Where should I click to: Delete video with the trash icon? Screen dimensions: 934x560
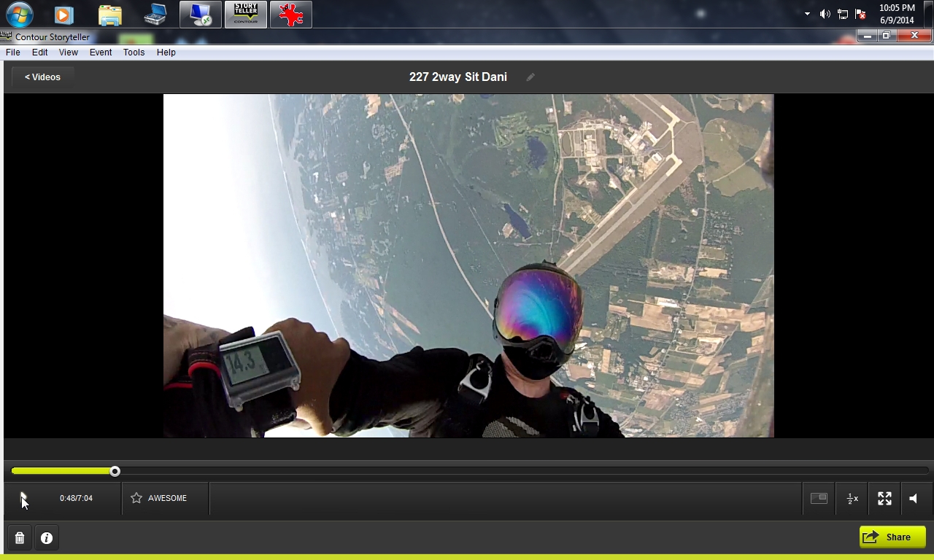[x=20, y=538]
